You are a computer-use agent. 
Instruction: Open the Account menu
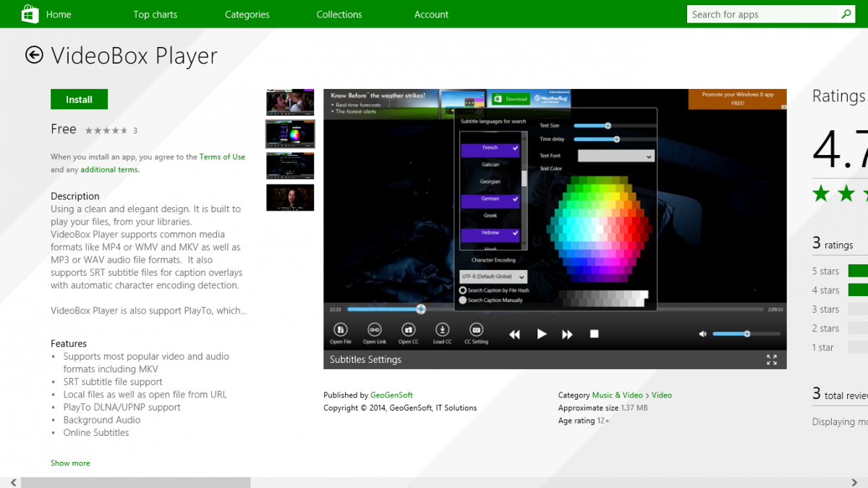[431, 14]
